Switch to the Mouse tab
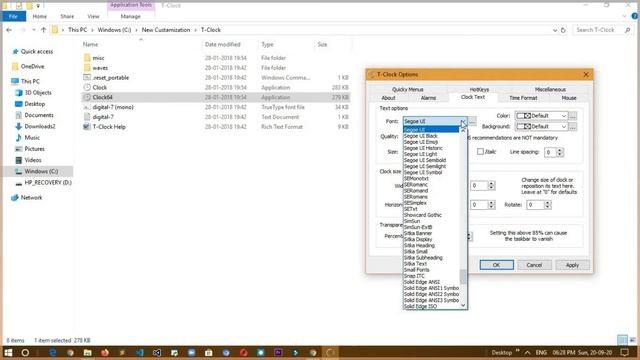 569,98
